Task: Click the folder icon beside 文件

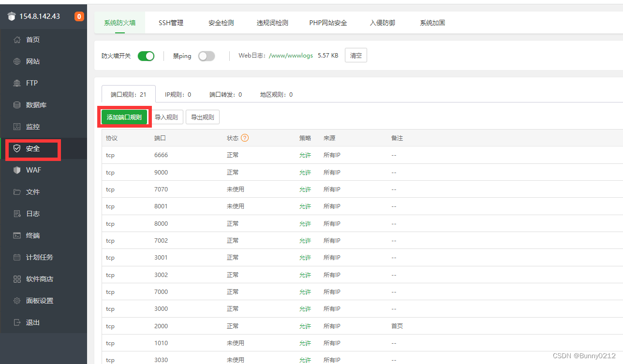Action: [17, 192]
